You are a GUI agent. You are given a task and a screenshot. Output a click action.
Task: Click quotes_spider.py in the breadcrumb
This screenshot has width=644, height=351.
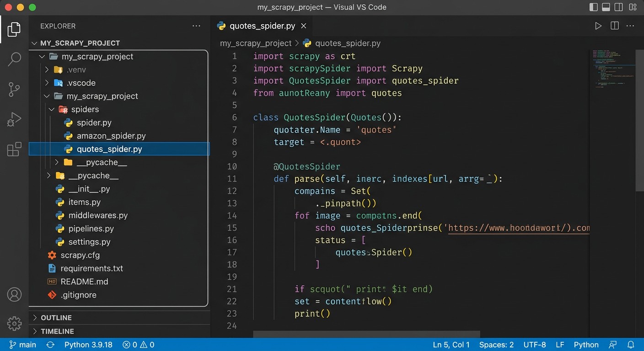pos(348,43)
